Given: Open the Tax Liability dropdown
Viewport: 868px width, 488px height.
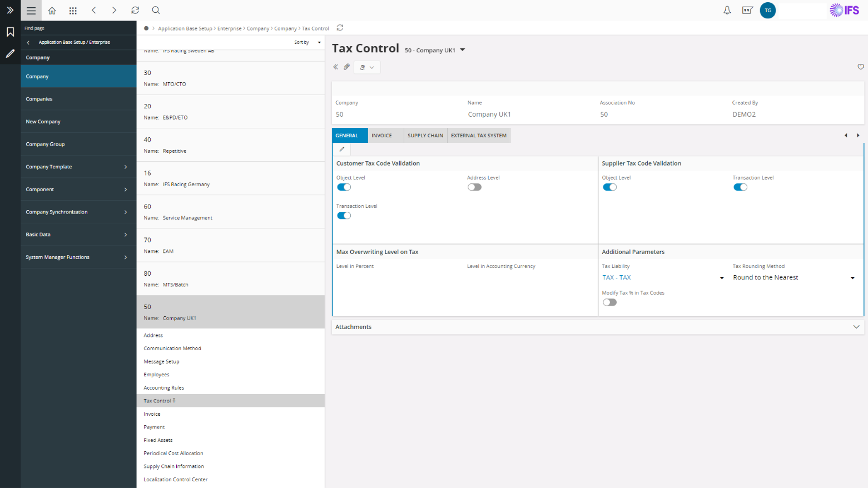Looking at the screenshot, I should (721, 277).
